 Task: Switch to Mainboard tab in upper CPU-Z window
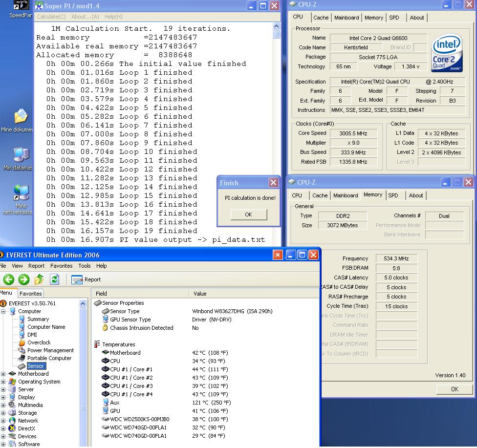click(347, 18)
